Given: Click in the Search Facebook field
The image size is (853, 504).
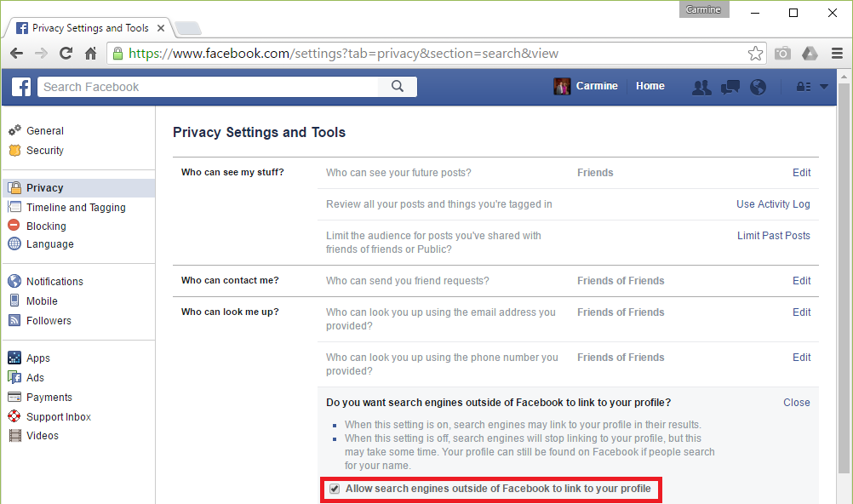Looking at the screenshot, I should (208, 87).
